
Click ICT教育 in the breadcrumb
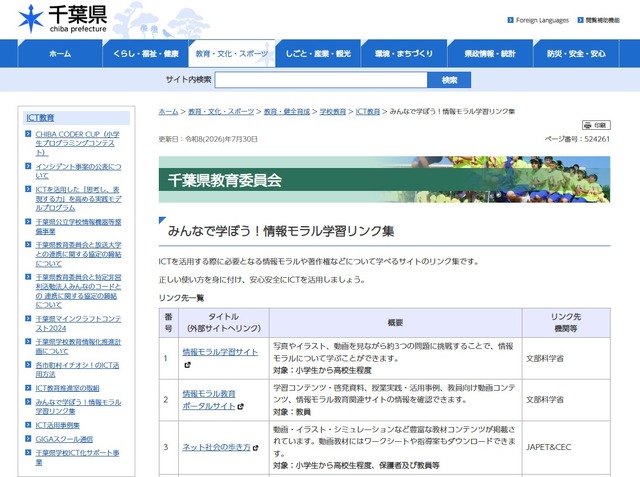(368, 111)
